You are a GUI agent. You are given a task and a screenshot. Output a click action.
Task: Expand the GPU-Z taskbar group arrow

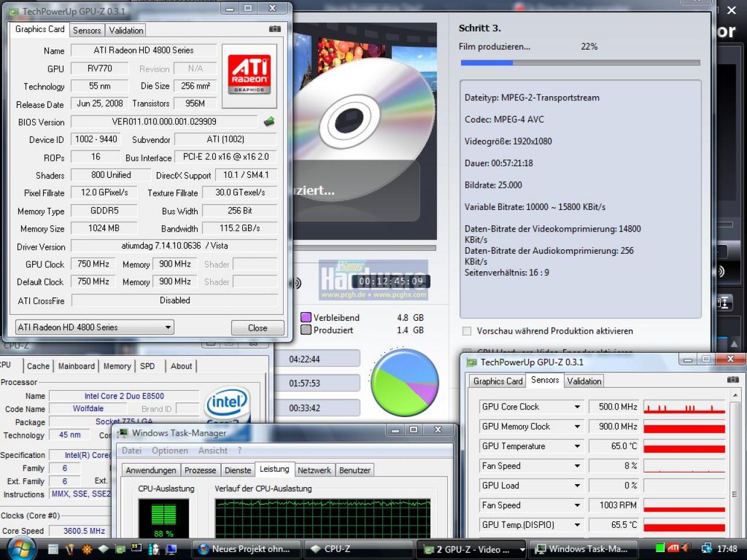pyautogui.click(x=522, y=549)
